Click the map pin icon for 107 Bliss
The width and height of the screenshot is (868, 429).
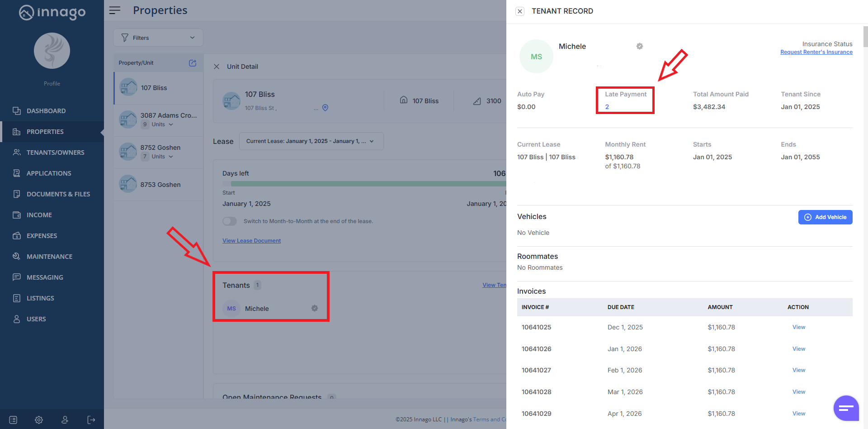[325, 108]
